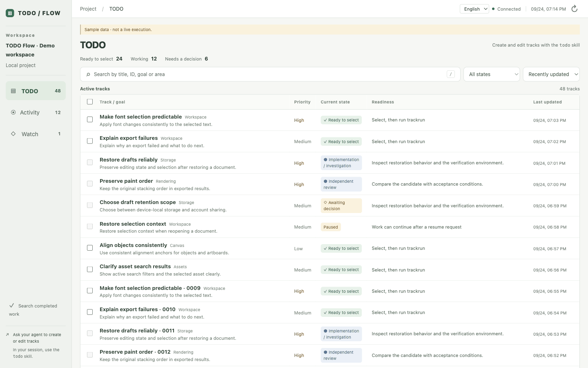Check the Align objects consistently row checkbox

[90, 248]
